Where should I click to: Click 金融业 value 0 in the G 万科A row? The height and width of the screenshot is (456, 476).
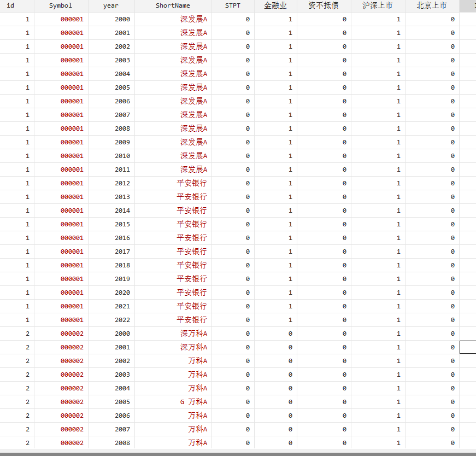290,402
